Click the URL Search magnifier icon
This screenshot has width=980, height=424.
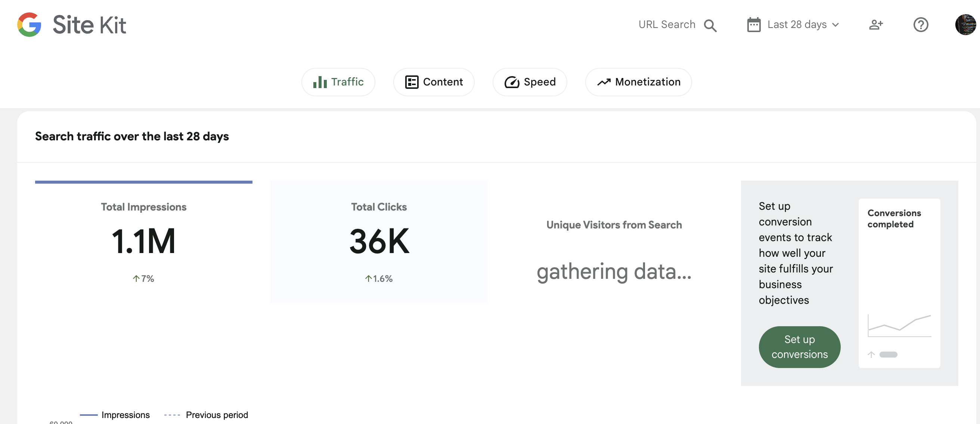pyautogui.click(x=710, y=25)
